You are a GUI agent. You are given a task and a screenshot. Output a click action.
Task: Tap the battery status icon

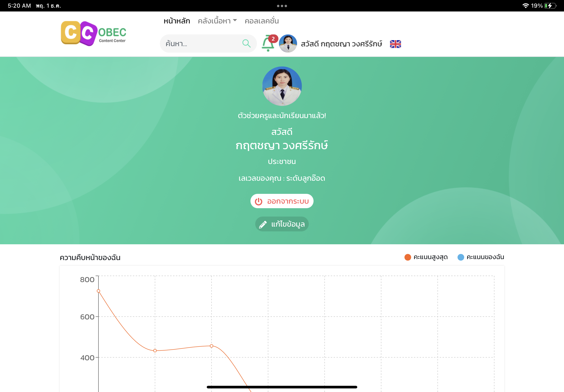[550, 6]
